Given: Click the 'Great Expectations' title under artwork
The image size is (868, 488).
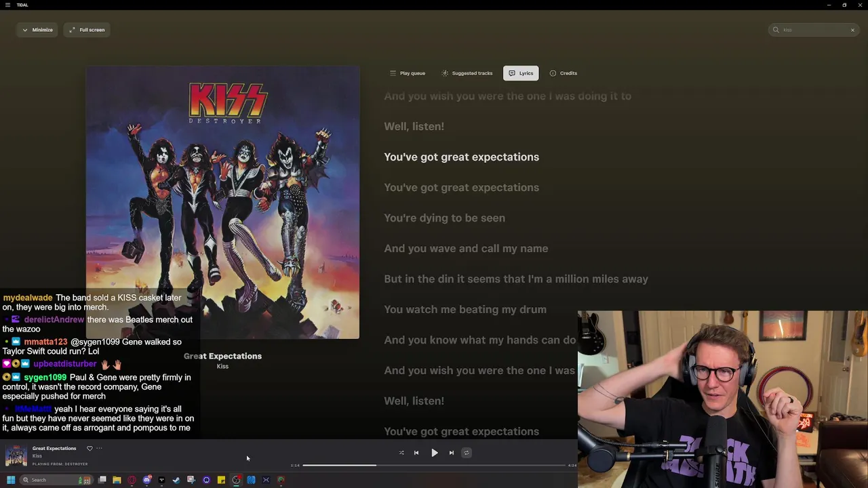Looking at the screenshot, I should point(222,356).
